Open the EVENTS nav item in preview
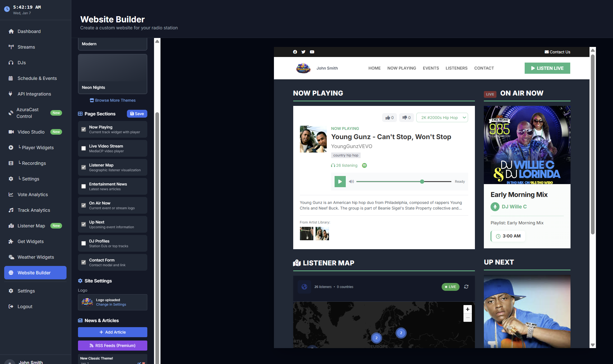Screen dimensions: 613x364 click(x=431, y=68)
